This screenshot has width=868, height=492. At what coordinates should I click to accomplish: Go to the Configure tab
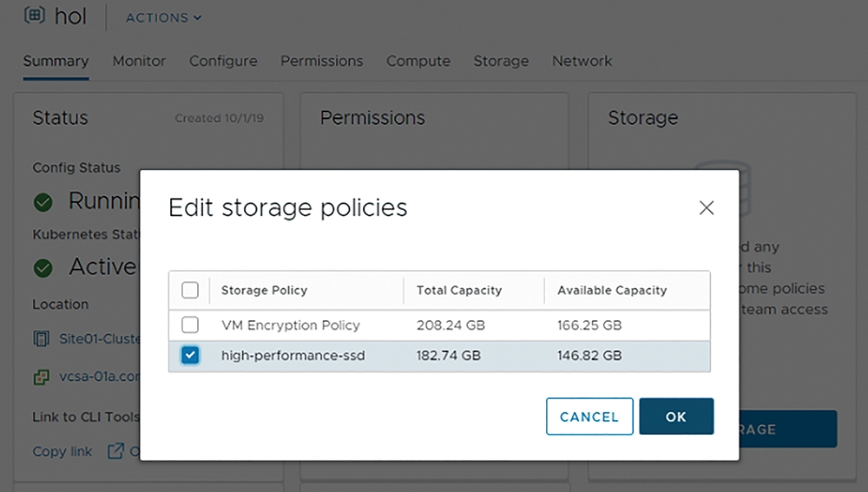[x=223, y=61]
